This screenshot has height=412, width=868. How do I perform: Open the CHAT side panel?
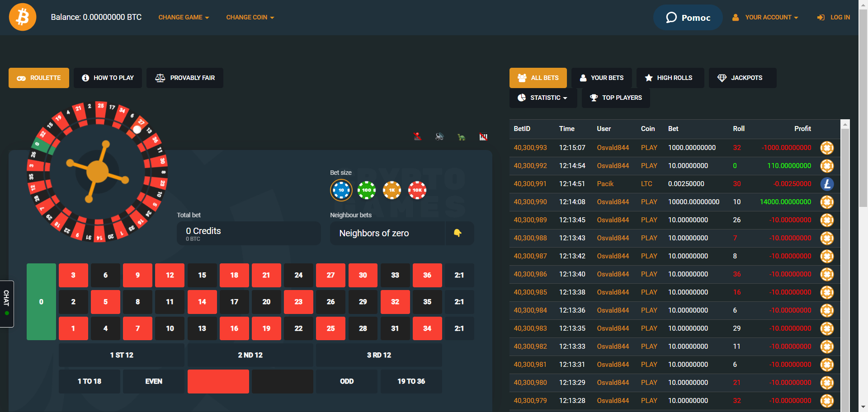[x=7, y=304]
